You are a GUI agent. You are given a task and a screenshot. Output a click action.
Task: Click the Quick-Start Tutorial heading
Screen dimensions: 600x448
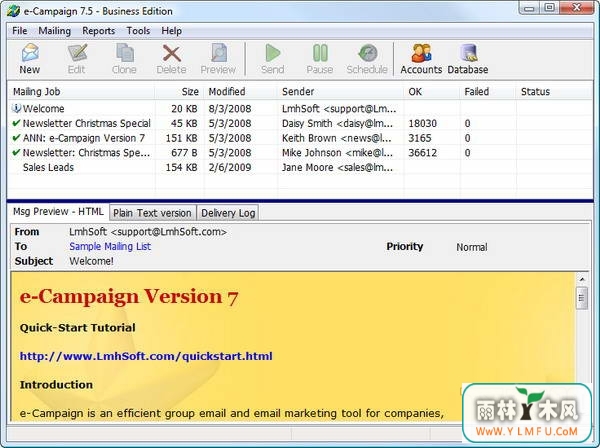point(77,327)
